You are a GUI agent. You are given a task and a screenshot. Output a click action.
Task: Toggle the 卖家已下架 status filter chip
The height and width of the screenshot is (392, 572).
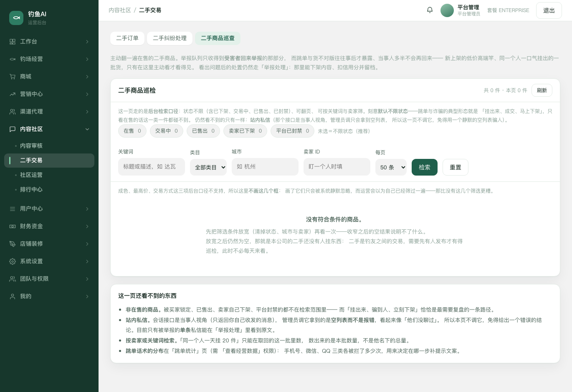[x=246, y=131]
